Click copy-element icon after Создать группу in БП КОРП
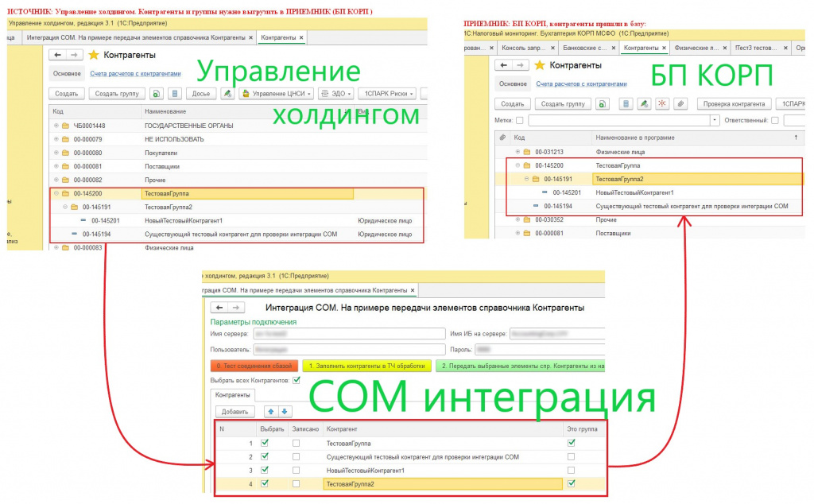Screen dimensions: 814x504 (603, 104)
